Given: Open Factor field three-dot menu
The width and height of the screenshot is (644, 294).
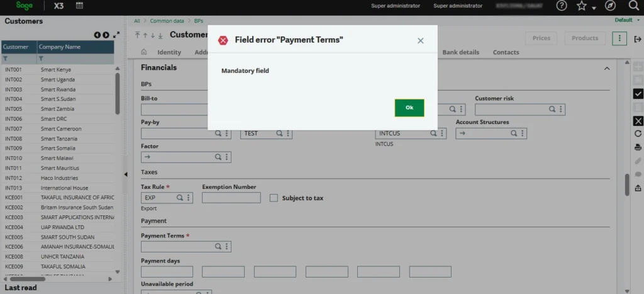Looking at the screenshot, I should [x=226, y=157].
